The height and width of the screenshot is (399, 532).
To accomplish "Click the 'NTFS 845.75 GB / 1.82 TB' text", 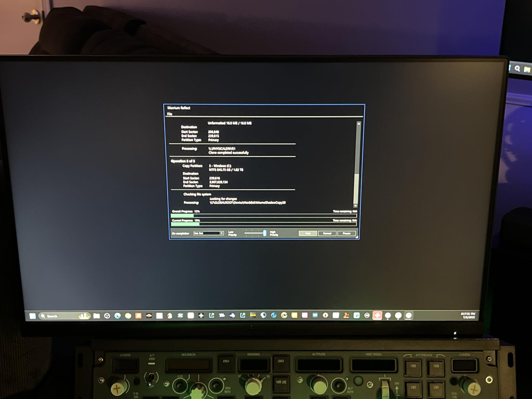I will click(226, 170).
